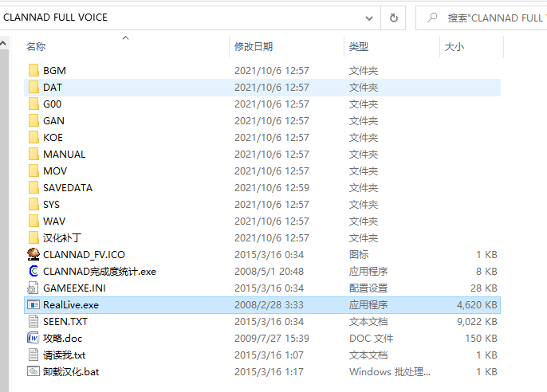Click the 2021/10/6 12:59 date of SAVEDATA
The image size is (547, 392).
[x=271, y=187]
